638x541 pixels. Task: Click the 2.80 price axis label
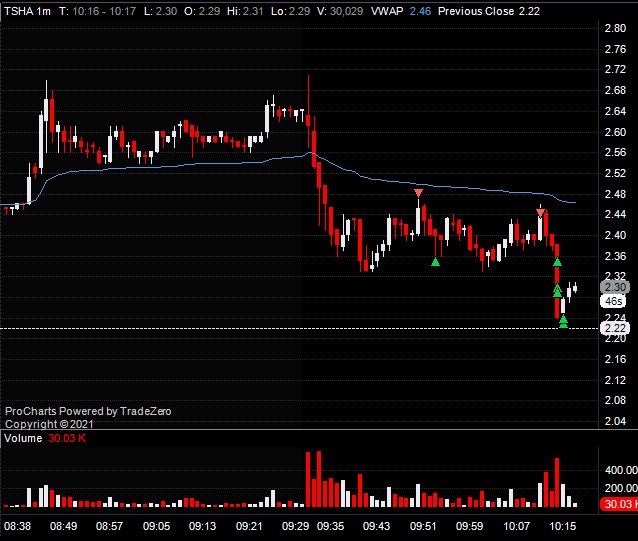pyautogui.click(x=615, y=28)
